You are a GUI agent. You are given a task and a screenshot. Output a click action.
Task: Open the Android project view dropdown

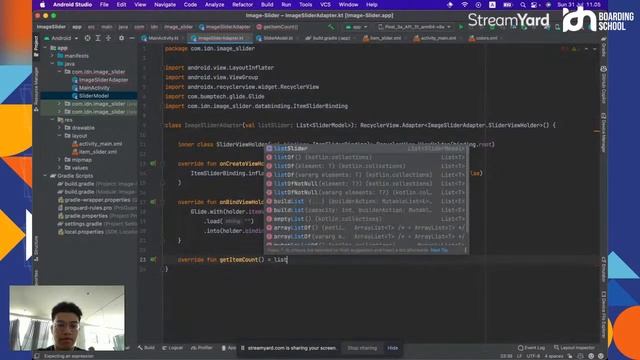click(61, 38)
